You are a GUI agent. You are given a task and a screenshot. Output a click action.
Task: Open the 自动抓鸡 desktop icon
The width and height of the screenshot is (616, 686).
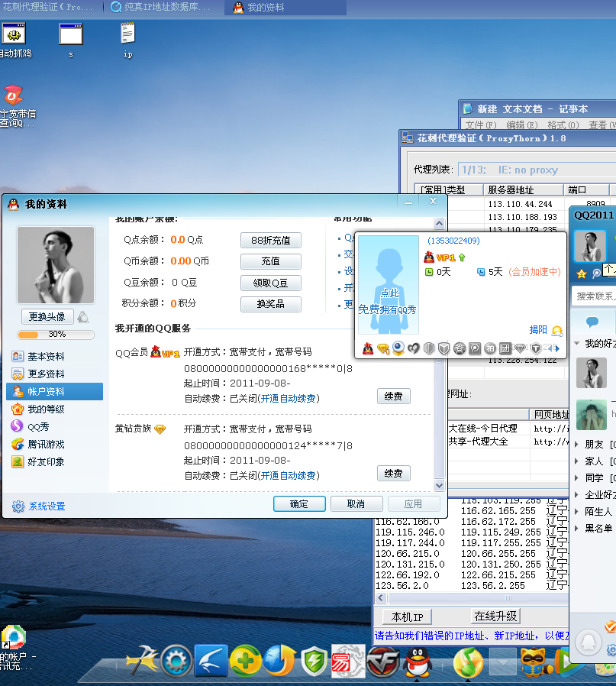point(14,40)
